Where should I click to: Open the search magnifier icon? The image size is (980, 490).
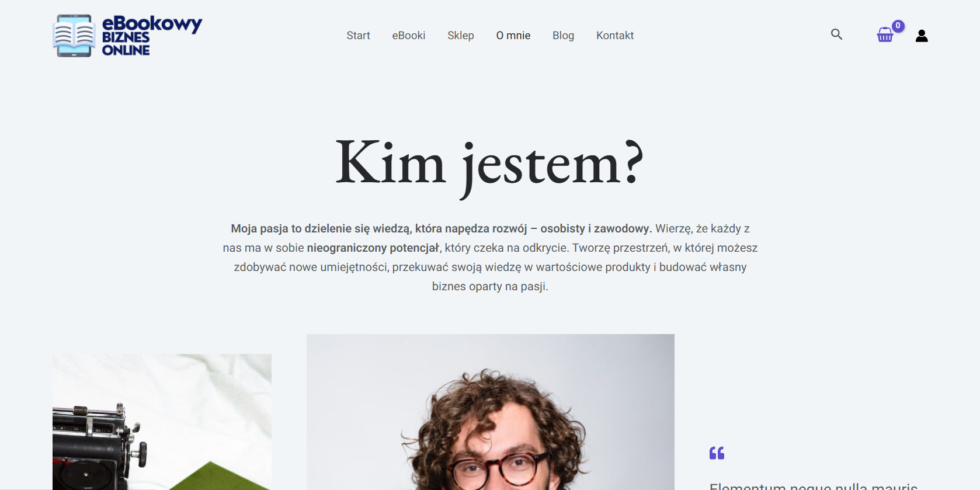point(836,34)
